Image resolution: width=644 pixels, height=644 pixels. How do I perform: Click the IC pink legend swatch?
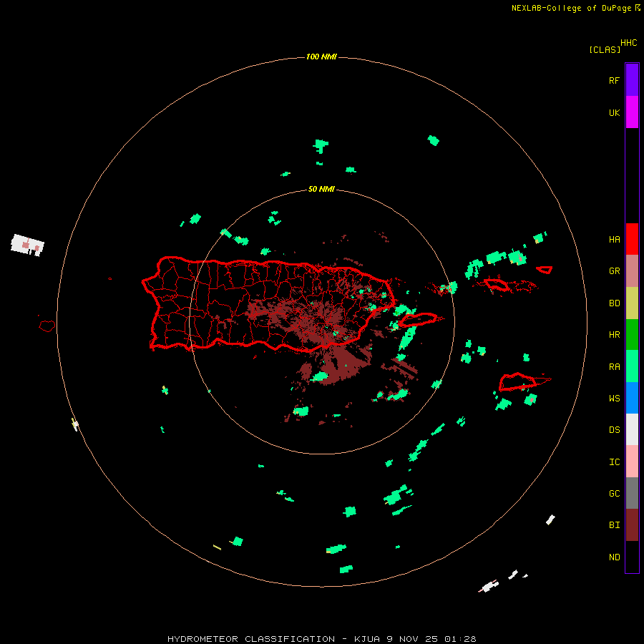pos(632,462)
